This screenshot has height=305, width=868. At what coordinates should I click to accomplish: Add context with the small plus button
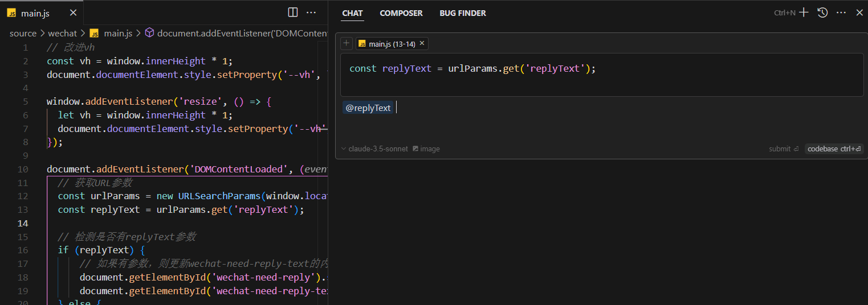click(x=346, y=44)
